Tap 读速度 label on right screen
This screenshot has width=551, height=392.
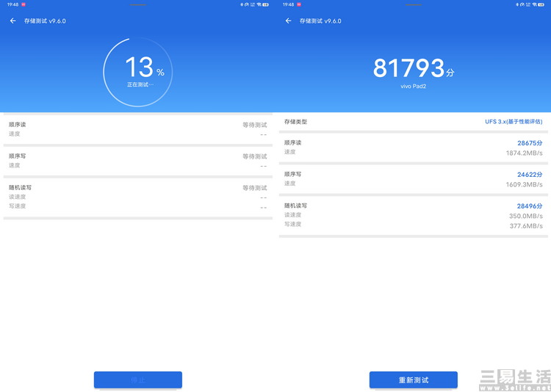point(292,215)
